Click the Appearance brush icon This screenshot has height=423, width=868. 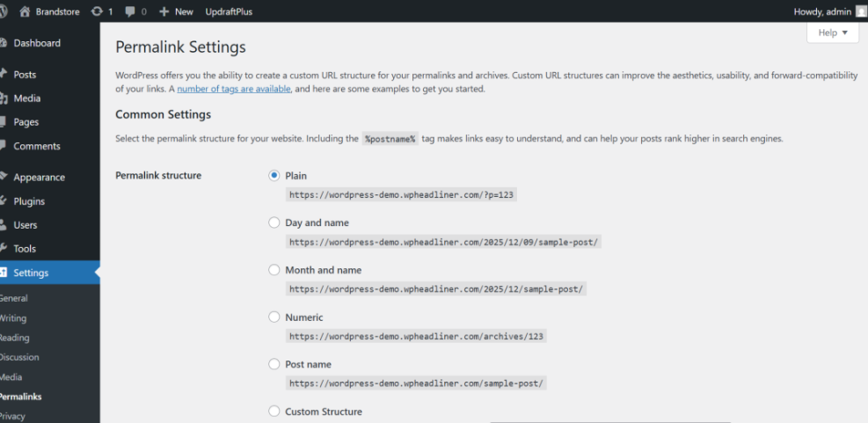coord(4,177)
